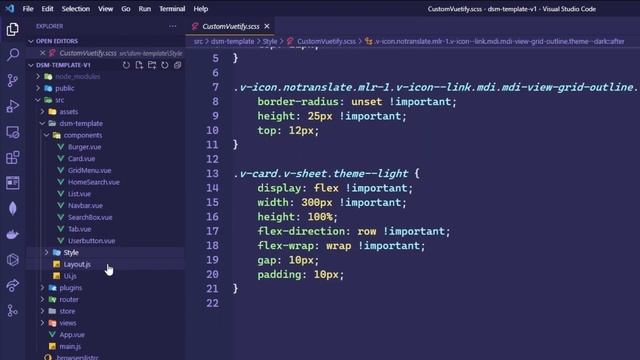
Task: Click the hexagon extension icon in activity bar
Action: click(x=13, y=260)
